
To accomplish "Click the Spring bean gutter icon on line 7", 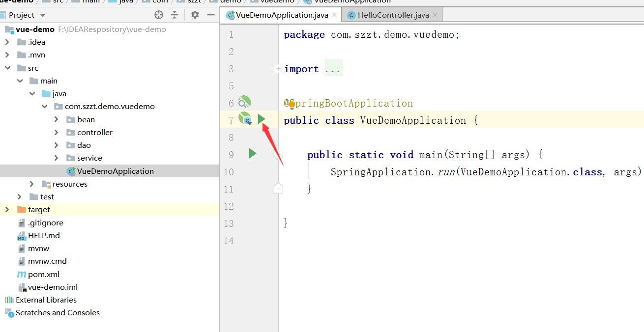I will pyautogui.click(x=245, y=119).
